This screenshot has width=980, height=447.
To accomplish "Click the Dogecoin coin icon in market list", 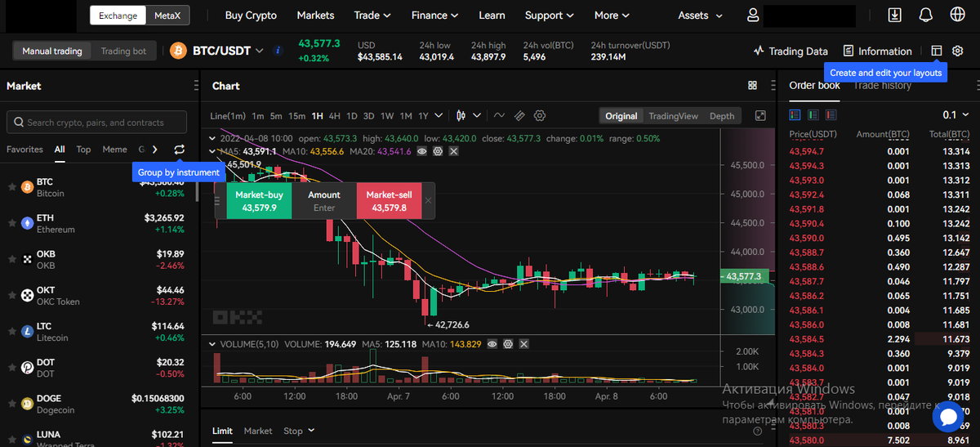I will click(x=26, y=404).
